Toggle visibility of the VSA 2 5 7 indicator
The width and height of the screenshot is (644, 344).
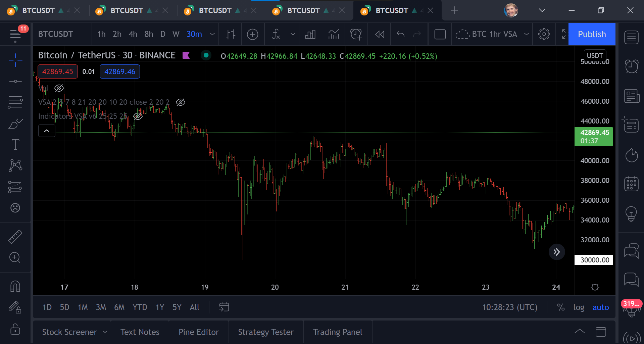click(181, 102)
